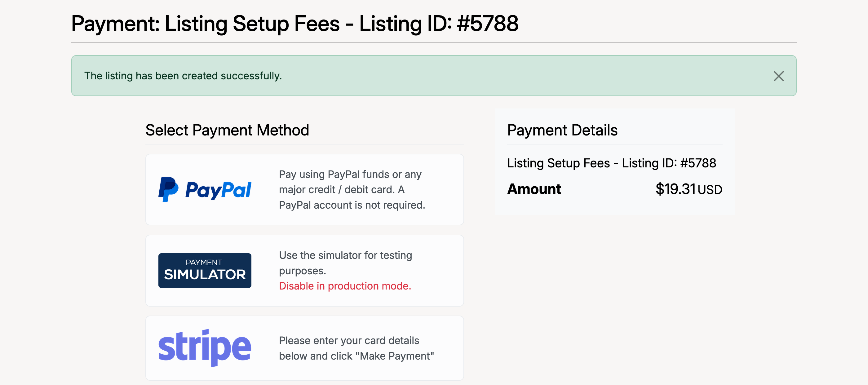868x385 pixels.
Task: Choose the Payment Simulator logo
Action: [205, 271]
